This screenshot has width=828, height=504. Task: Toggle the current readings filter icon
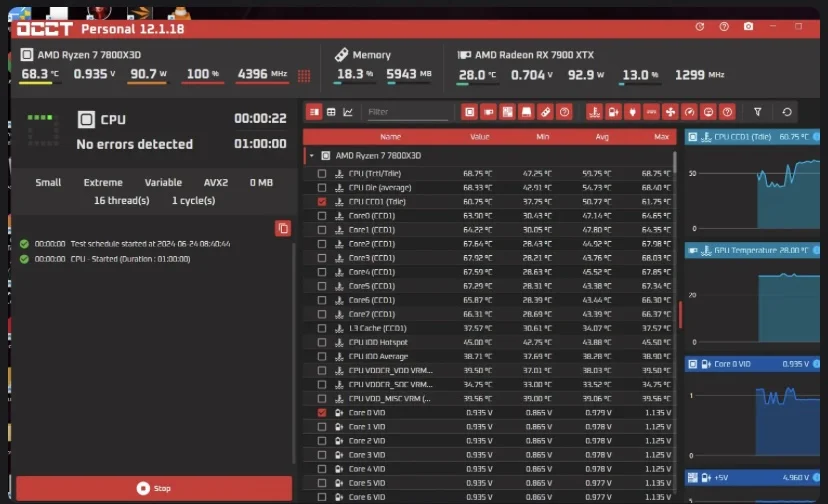(652, 112)
